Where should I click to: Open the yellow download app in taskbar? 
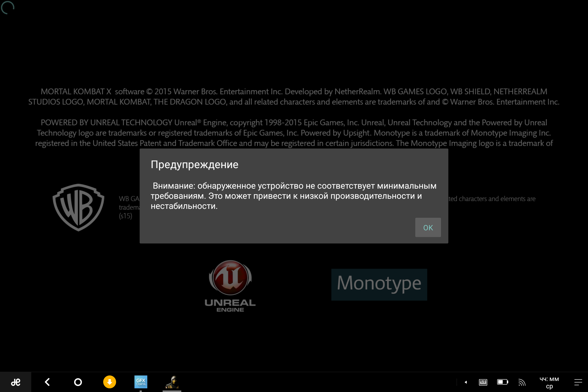pyautogui.click(x=110, y=382)
